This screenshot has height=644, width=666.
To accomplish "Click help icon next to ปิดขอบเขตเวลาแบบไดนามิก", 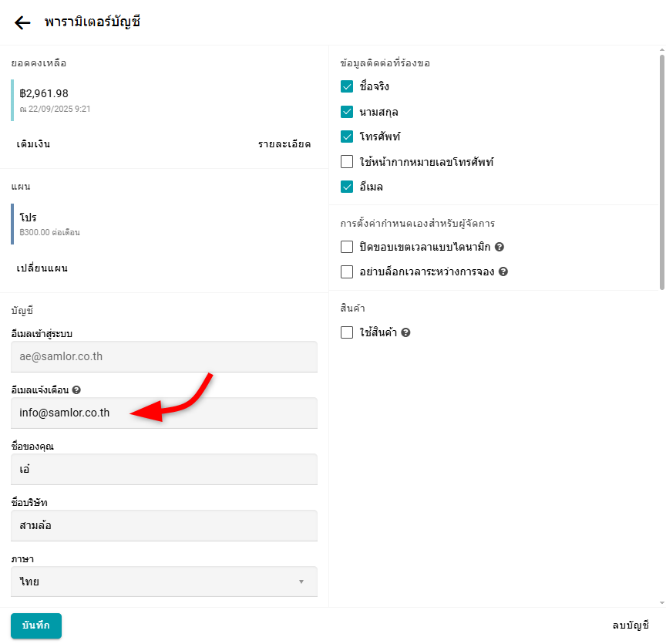I will pyautogui.click(x=499, y=248).
